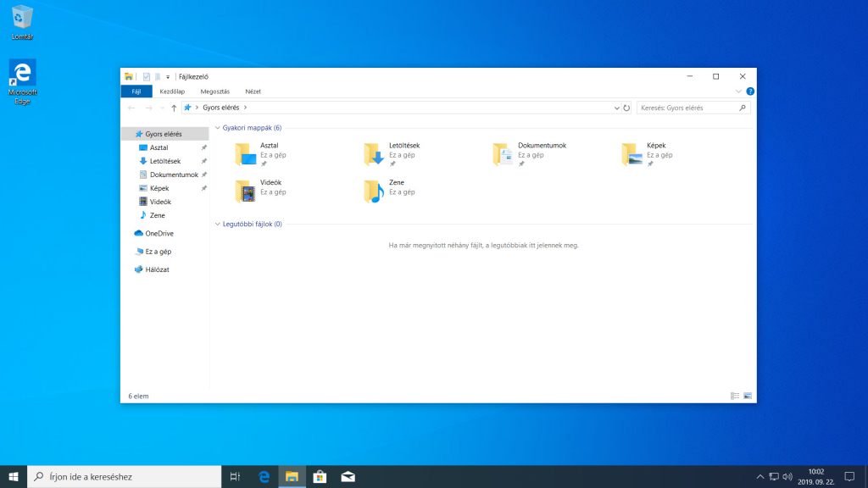
Task: Switch to the Nézet ribbon tab
Action: click(253, 91)
